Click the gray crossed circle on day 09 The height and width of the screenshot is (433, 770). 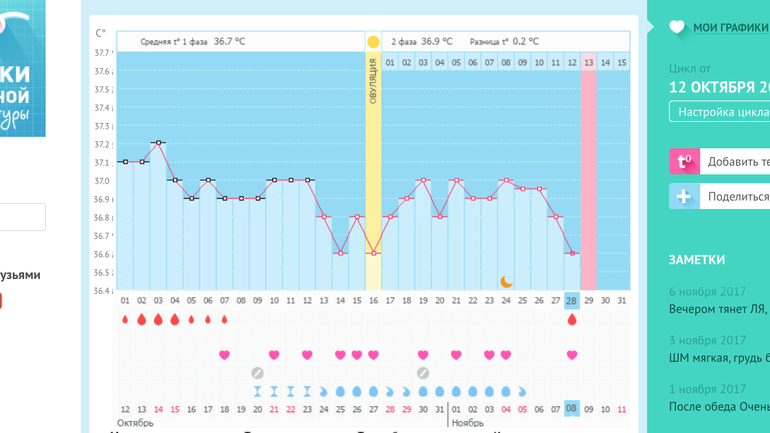point(257,373)
